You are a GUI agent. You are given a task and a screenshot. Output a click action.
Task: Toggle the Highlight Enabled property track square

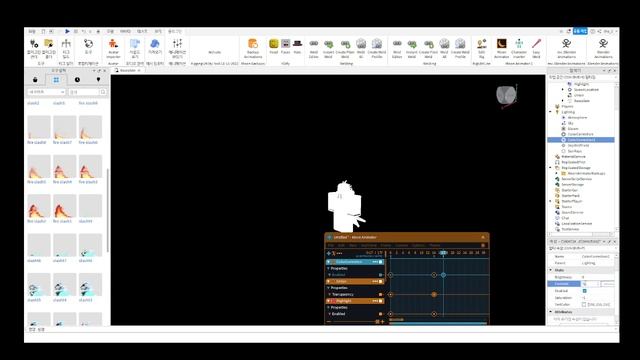coord(381,314)
